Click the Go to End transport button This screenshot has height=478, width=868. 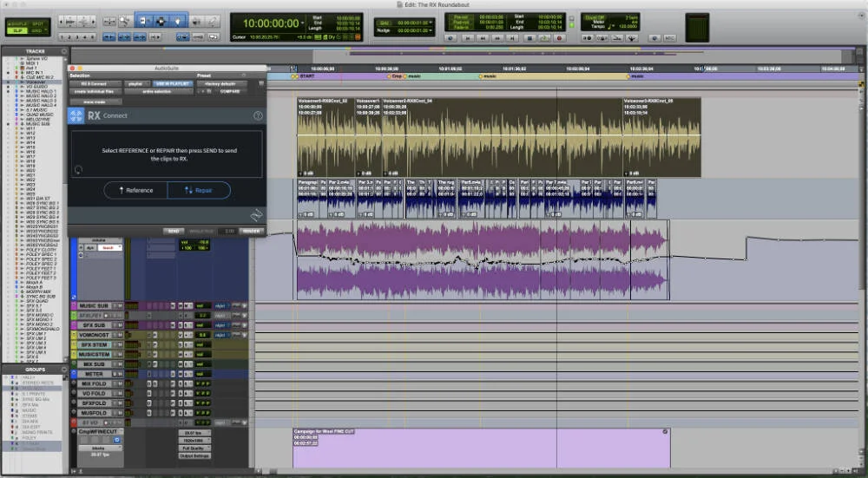pyautogui.click(x=512, y=38)
